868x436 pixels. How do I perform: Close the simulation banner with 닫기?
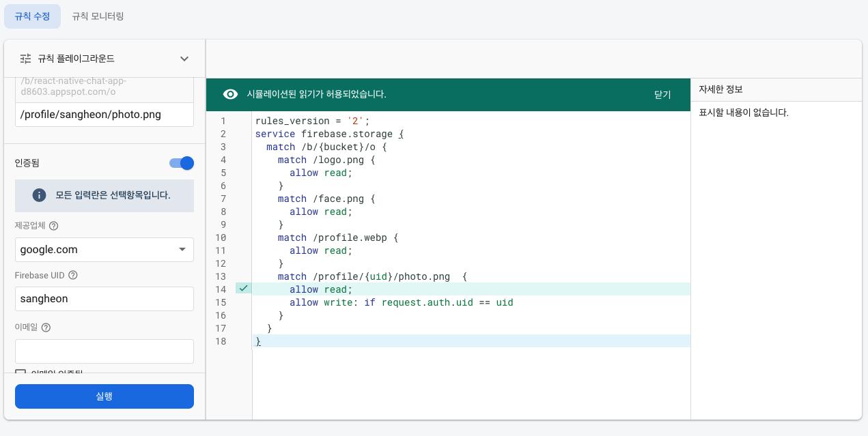(662, 95)
